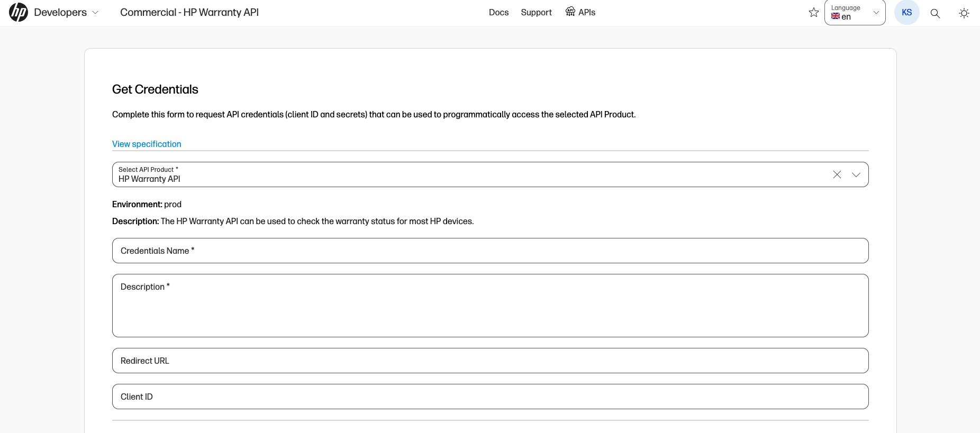Open the View specification link

pos(147,144)
